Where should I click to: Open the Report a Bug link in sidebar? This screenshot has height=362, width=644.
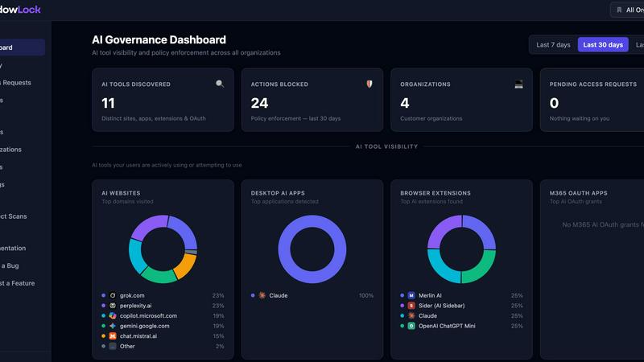tap(10, 265)
